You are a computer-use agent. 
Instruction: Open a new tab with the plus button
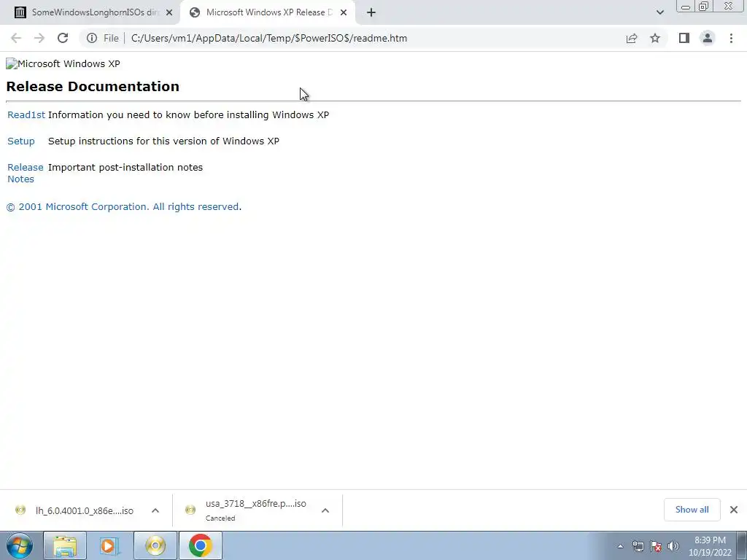(371, 12)
